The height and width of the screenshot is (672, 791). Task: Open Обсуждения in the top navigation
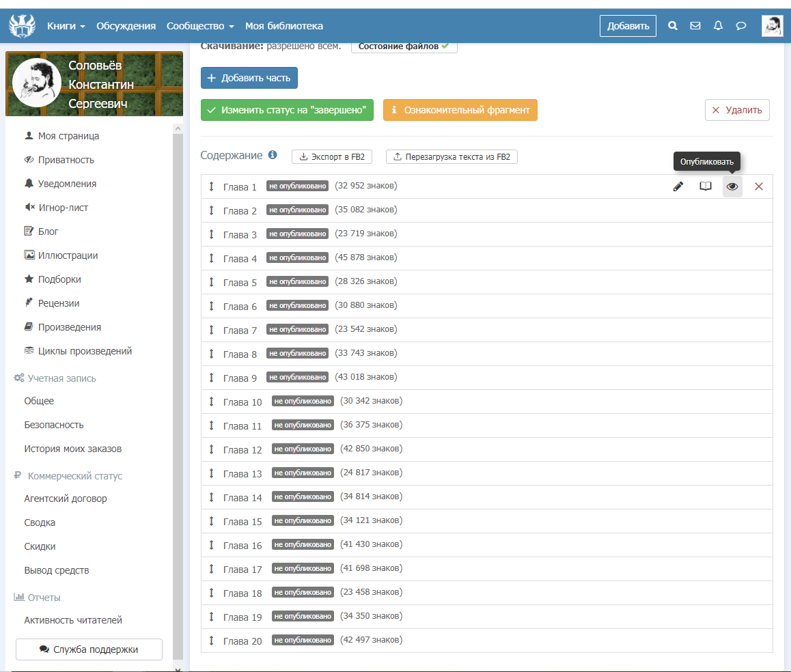(126, 26)
